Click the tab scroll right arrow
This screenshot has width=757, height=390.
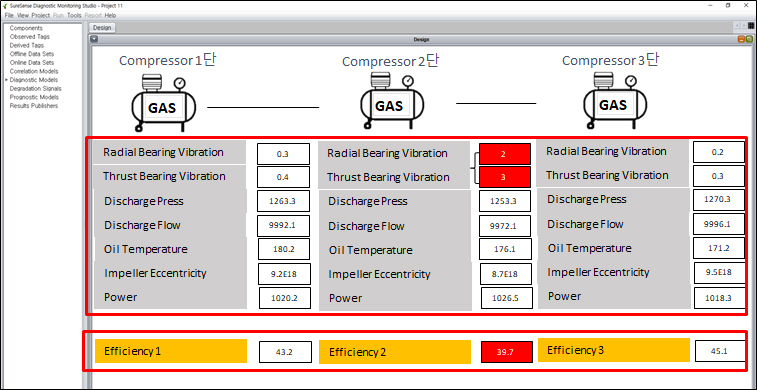743,26
